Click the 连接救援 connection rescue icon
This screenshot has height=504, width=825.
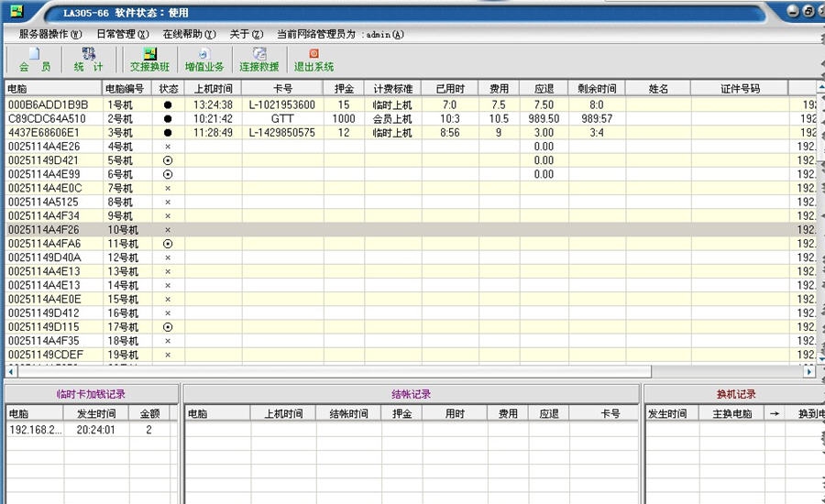tap(258, 60)
